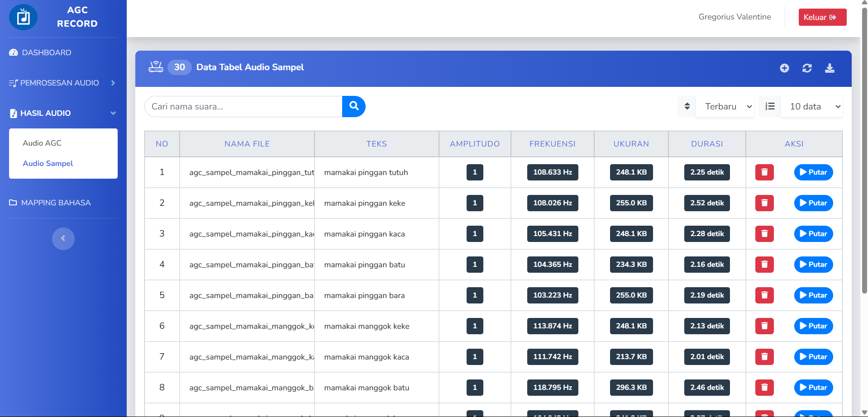The image size is (868, 417).
Task: Click the DURASI column header
Action: coord(707,144)
